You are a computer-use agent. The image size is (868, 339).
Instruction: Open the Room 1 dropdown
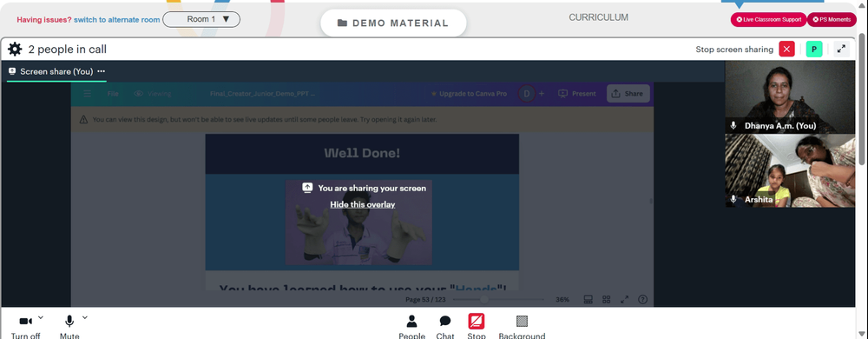click(201, 19)
